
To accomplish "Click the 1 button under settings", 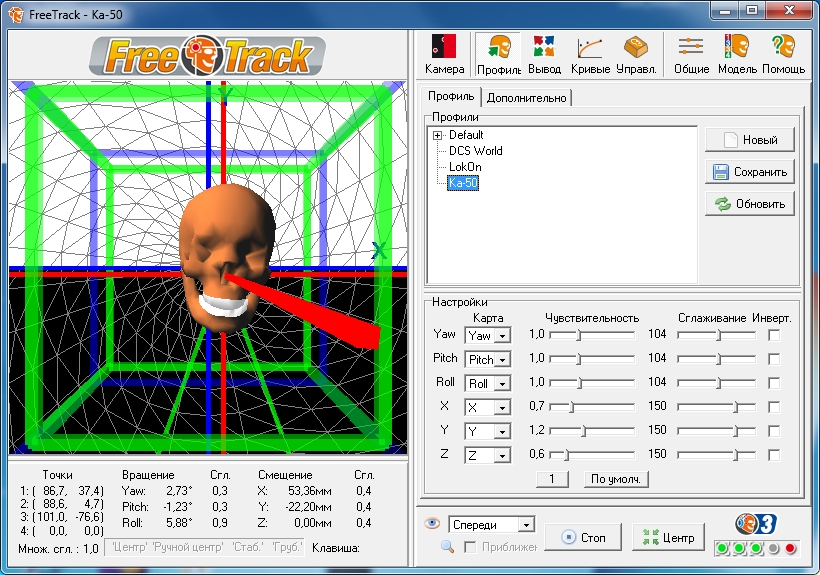I will pos(552,479).
